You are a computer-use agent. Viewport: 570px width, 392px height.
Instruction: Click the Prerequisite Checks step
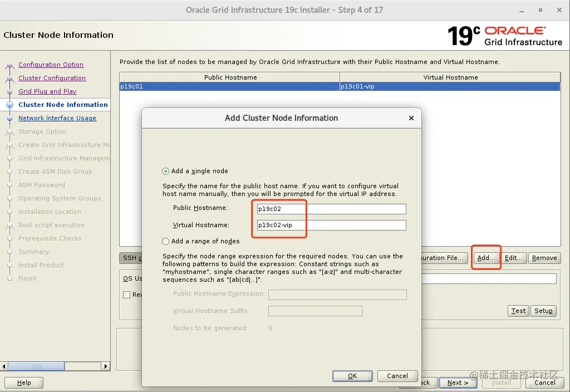[50, 238]
